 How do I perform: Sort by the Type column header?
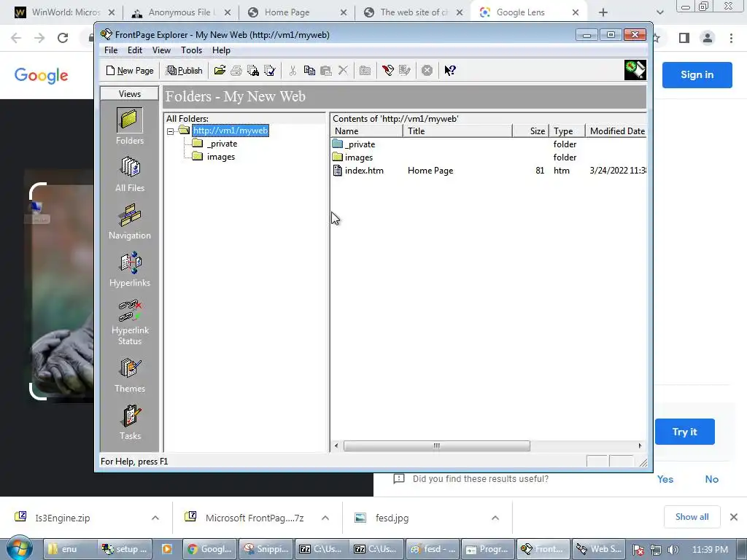tap(567, 131)
